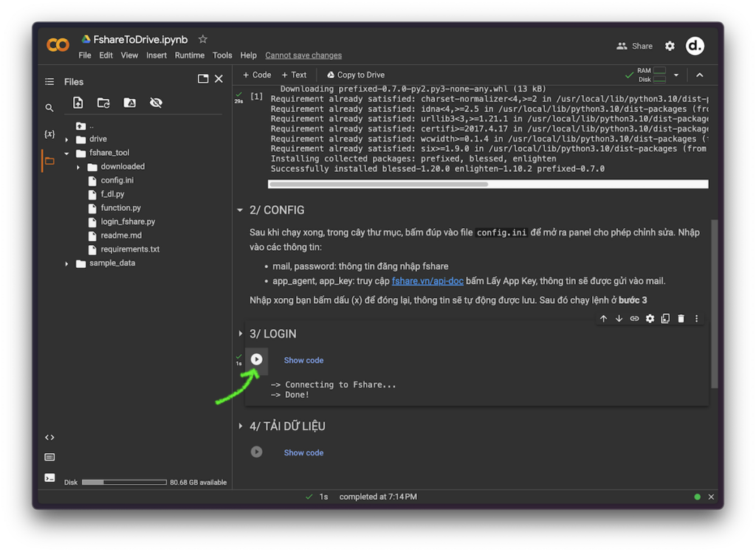Refresh the file browser listing
Viewport: 756px width, 552px height.
pos(103,103)
